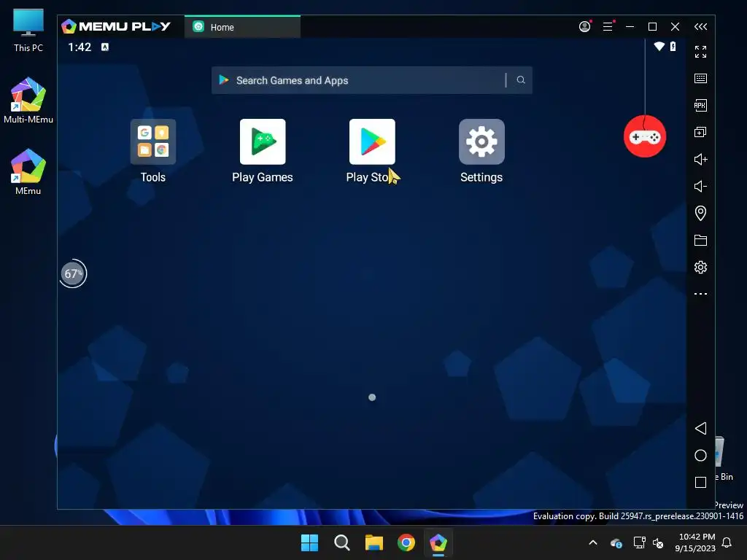Minimize the MEmu Play window

click(630, 27)
